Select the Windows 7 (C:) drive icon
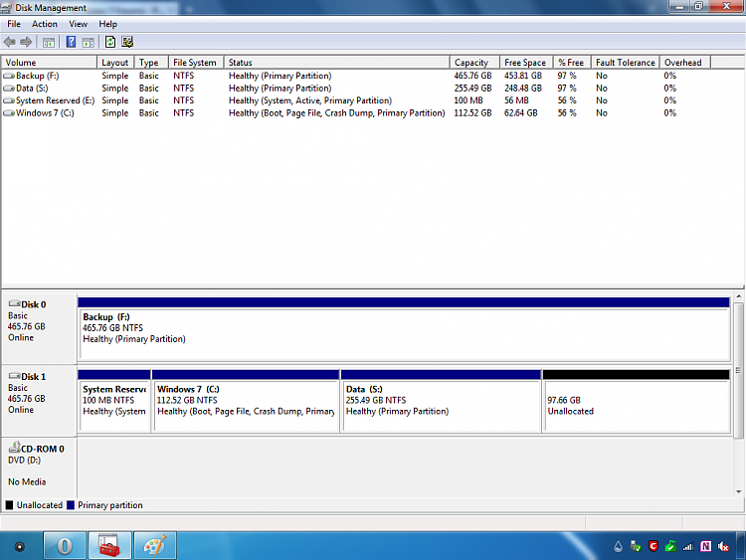Viewport: 746px width, 560px height. click(x=9, y=112)
